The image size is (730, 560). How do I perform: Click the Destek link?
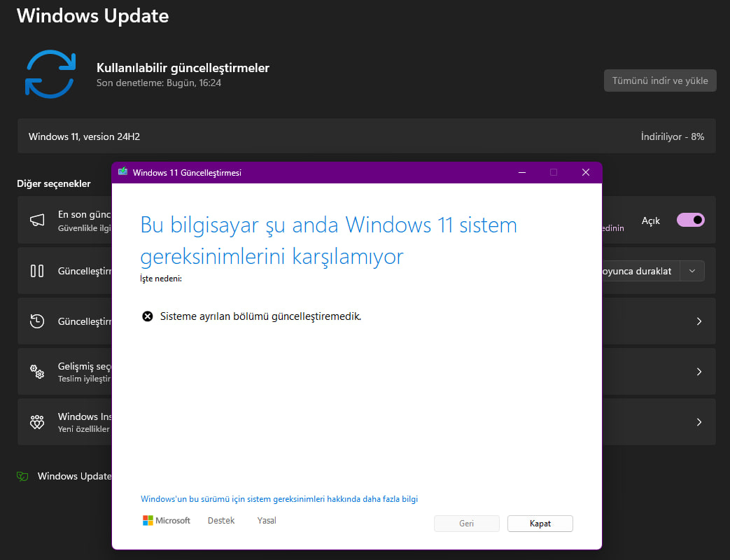pos(221,520)
